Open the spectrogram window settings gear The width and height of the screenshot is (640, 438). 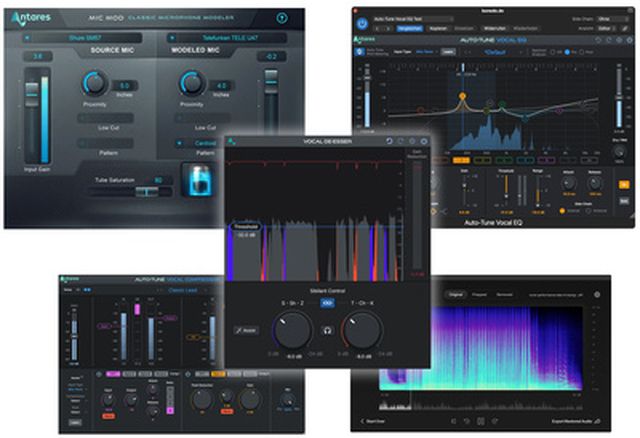(597, 294)
